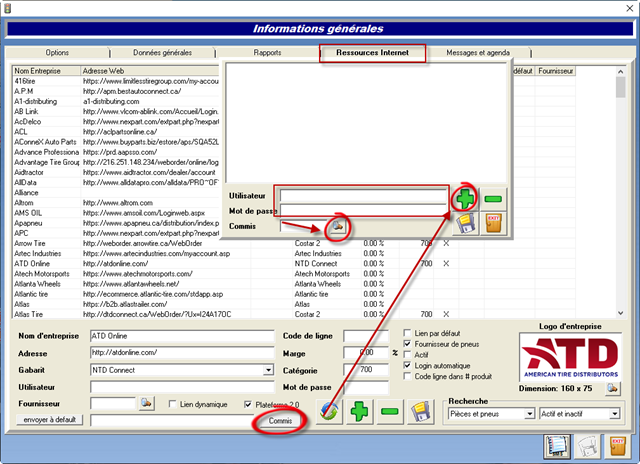Click the Utilisateur field in the Commis popup
This screenshot has height=464, width=640.
point(363,196)
